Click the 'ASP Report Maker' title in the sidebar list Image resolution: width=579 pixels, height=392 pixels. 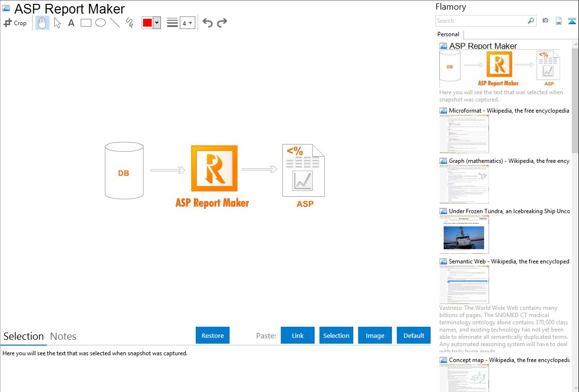click(483, 46)
